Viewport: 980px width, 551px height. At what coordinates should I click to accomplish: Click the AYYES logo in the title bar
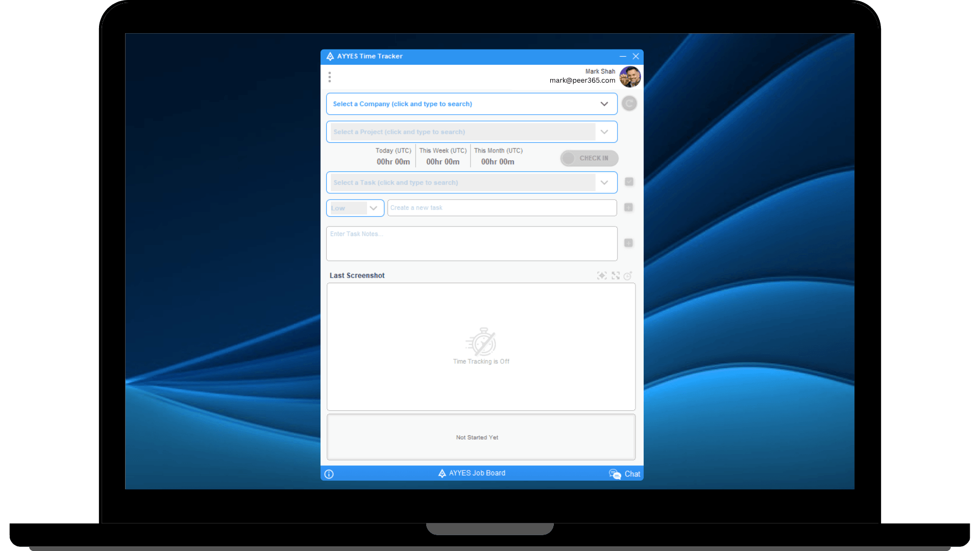pyautogui.click(x=330, y=56)
